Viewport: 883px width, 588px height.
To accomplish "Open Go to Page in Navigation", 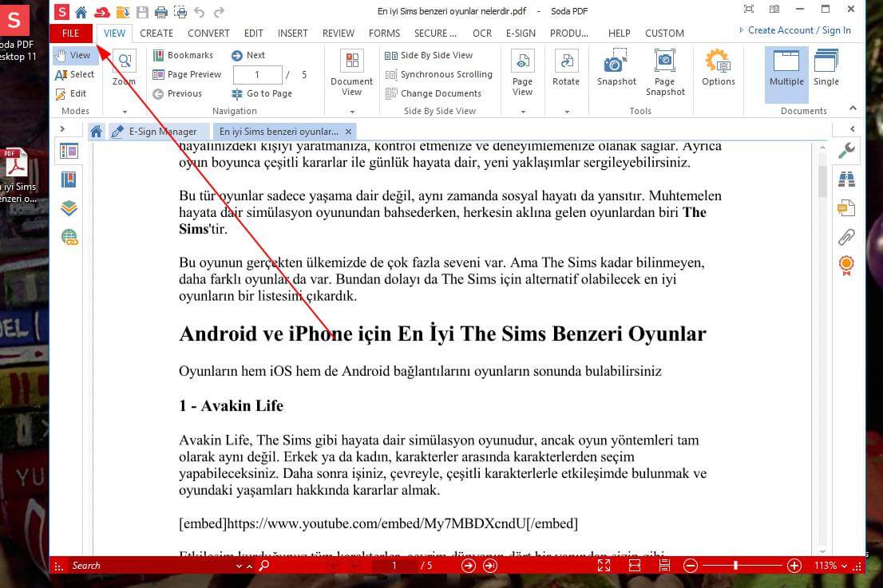I will tap(262, 93).
